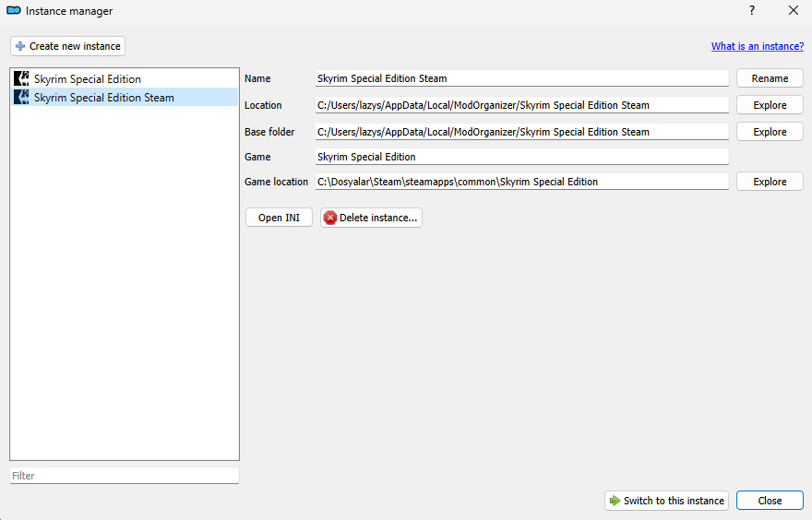Screen dimensions: 812x520
Task: Click the Location path field
Action: coord(521,105)
